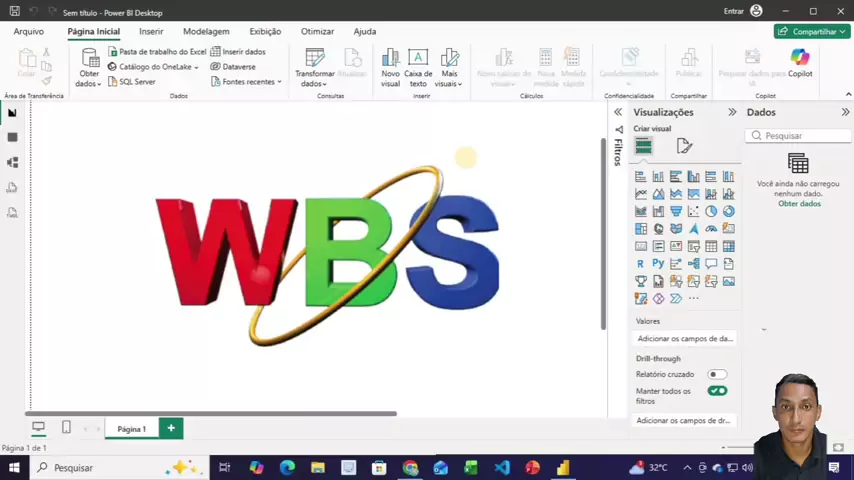Insert a Novo visual

(391, 68)
